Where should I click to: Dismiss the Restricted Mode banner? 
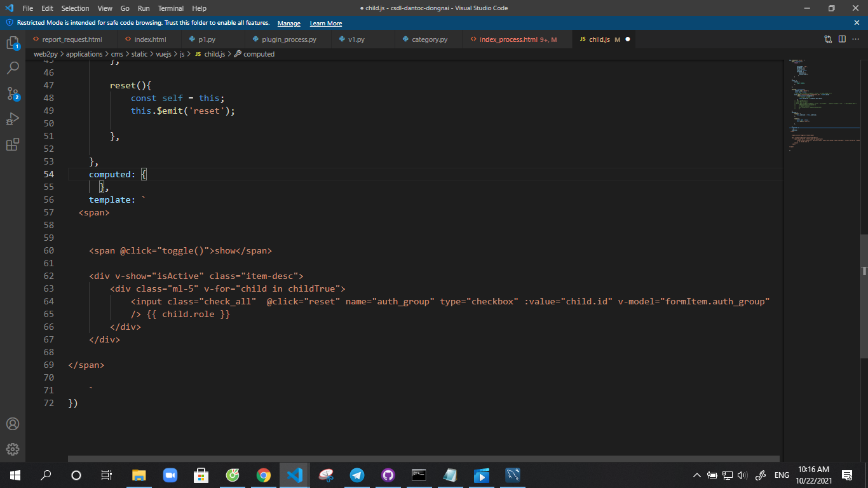[x=857, y=23]
